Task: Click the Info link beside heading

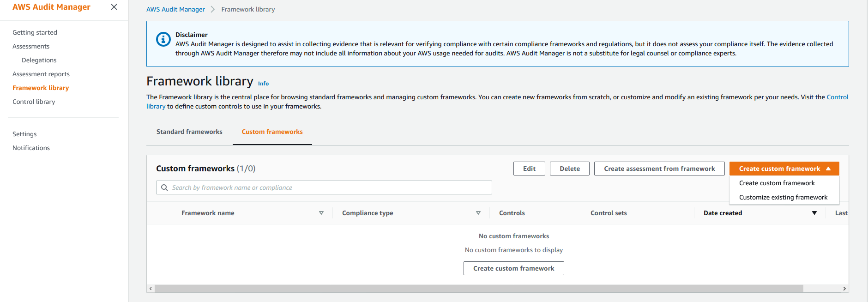Action: 263,84
